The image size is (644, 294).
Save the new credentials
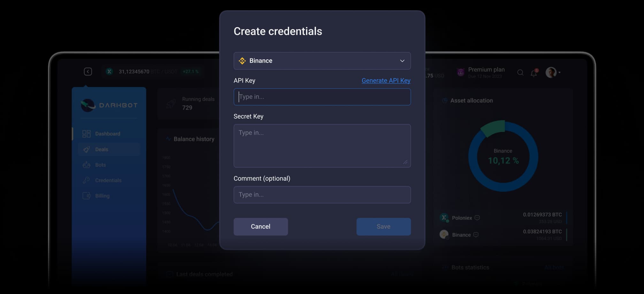click(383, 227)
